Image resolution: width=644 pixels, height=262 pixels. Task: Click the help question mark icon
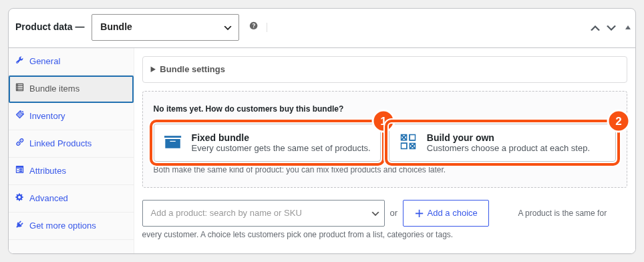[253, 26]
